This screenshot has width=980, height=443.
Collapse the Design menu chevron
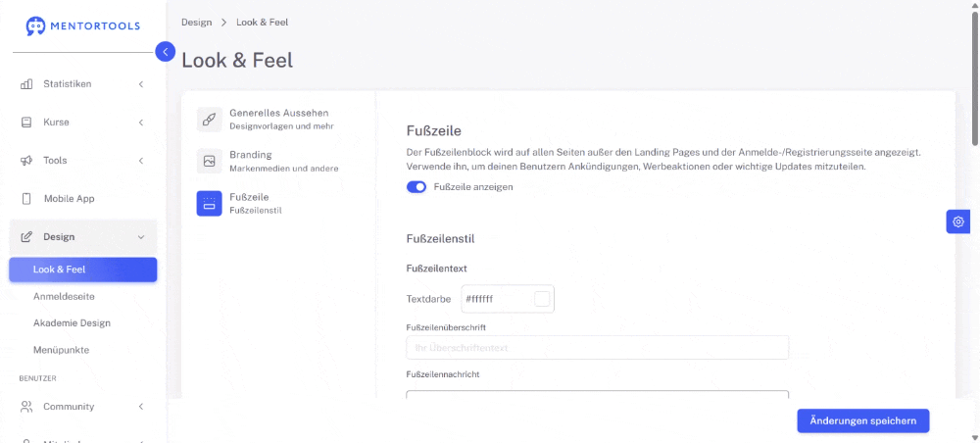click(x=141, y=237)
